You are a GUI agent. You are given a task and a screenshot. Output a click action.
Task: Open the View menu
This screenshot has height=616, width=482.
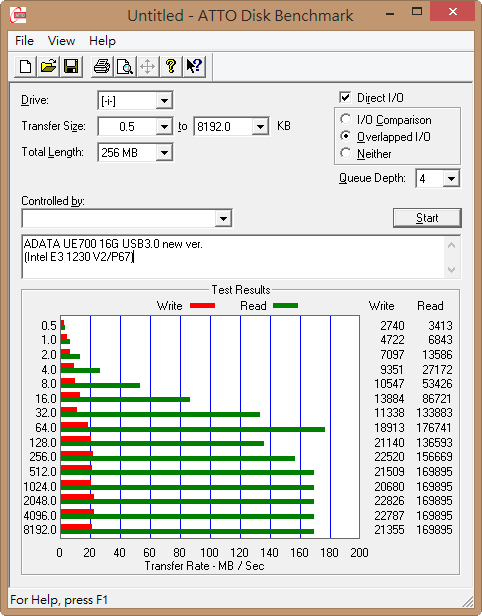click(x=61, y=41)
